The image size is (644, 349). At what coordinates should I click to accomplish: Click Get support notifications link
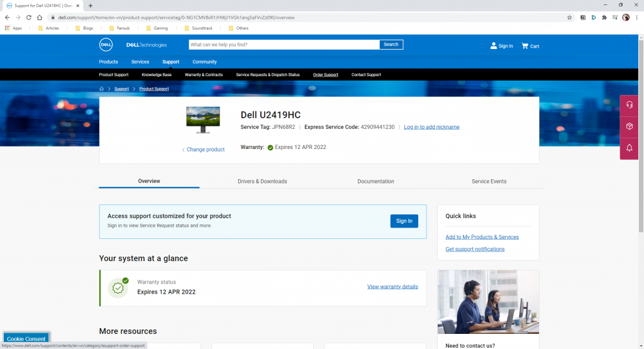[475, 249]
